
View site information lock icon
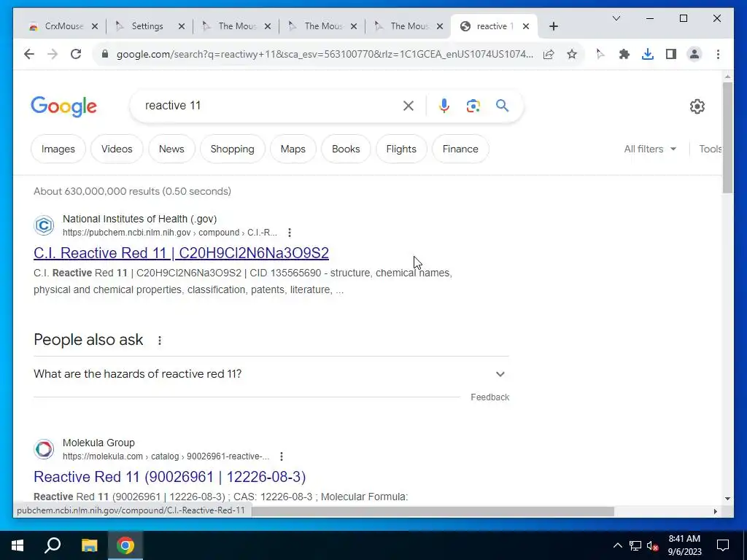[105, 54]
